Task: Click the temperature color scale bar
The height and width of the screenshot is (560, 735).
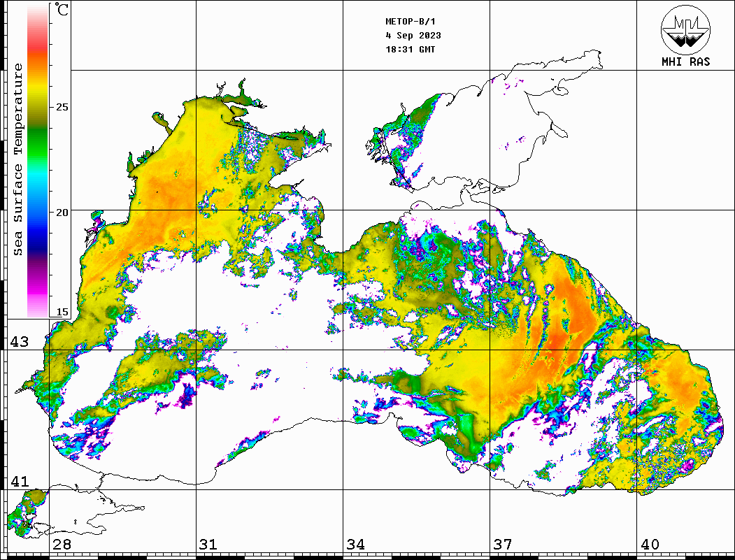Action: [38, 161]
